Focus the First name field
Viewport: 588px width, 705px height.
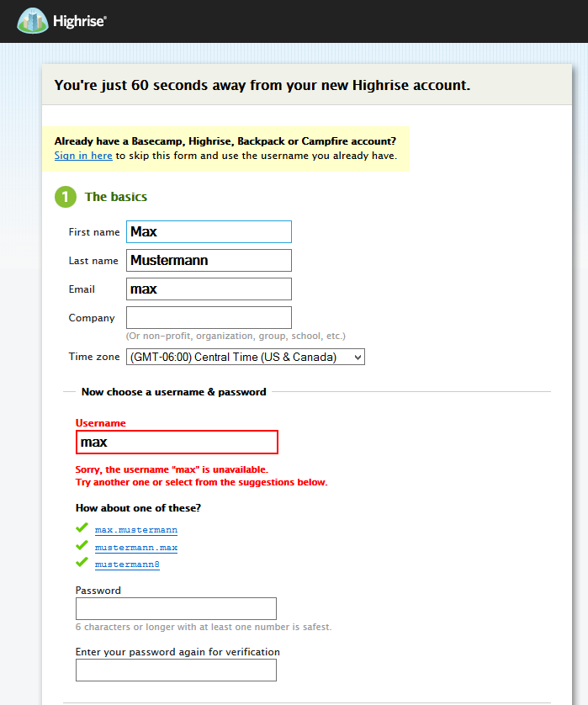(x=209, y=231)
